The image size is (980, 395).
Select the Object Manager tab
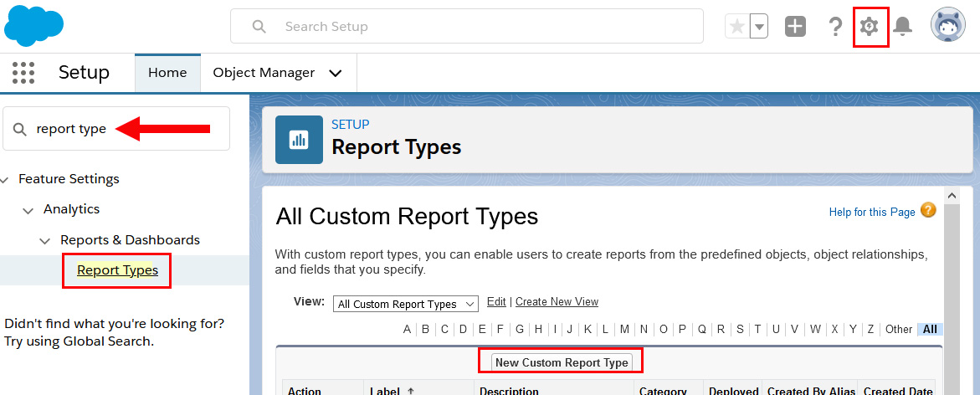point(264,73)
